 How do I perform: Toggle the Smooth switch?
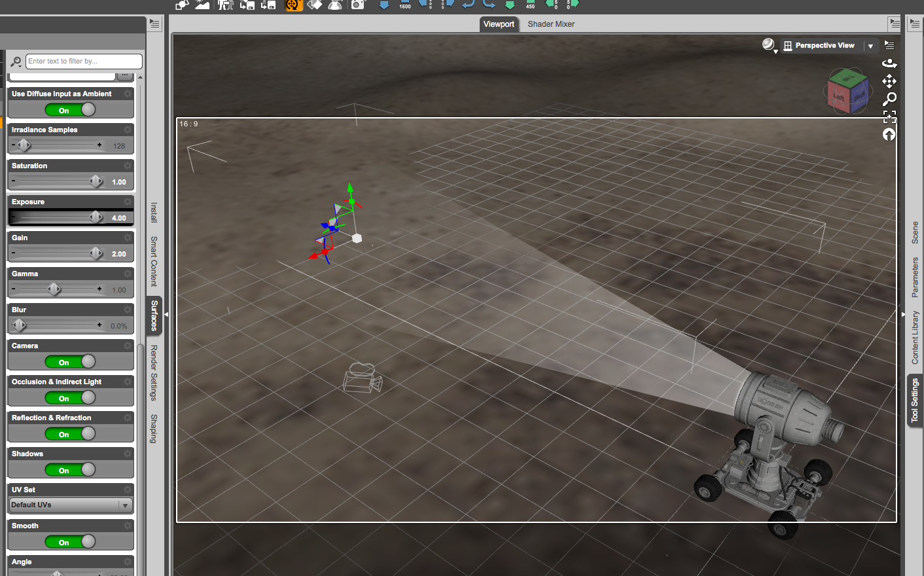(x=70, y=542)
